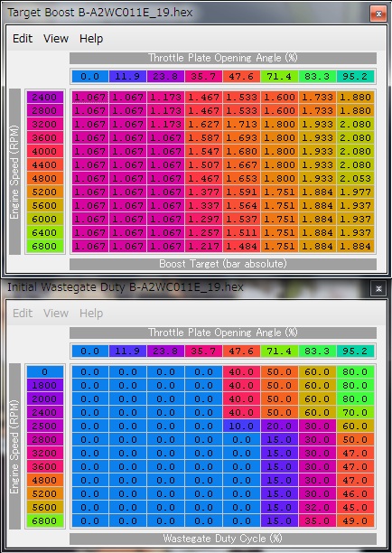
Task: Open Edit menu in Initial Wastegate Duty window
Action: pos(23,314)
